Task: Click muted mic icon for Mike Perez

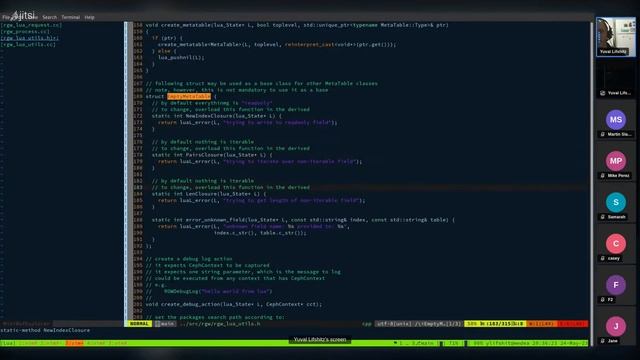Action: pos(602,176)
